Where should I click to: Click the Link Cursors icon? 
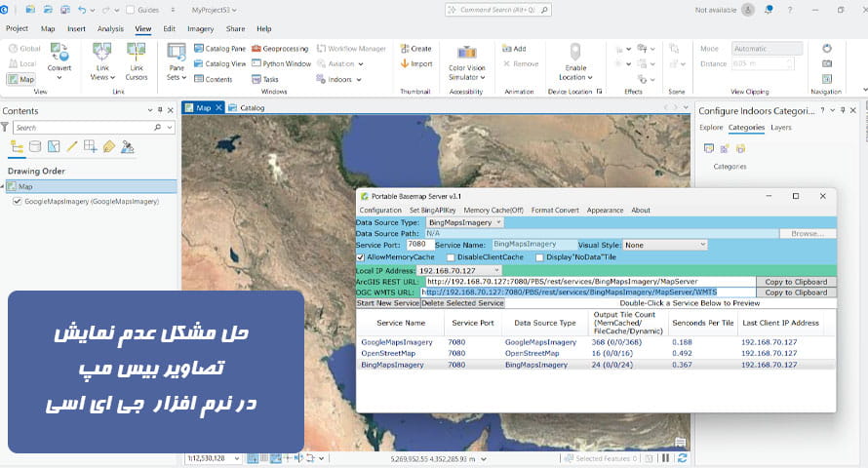coord(137,52)
